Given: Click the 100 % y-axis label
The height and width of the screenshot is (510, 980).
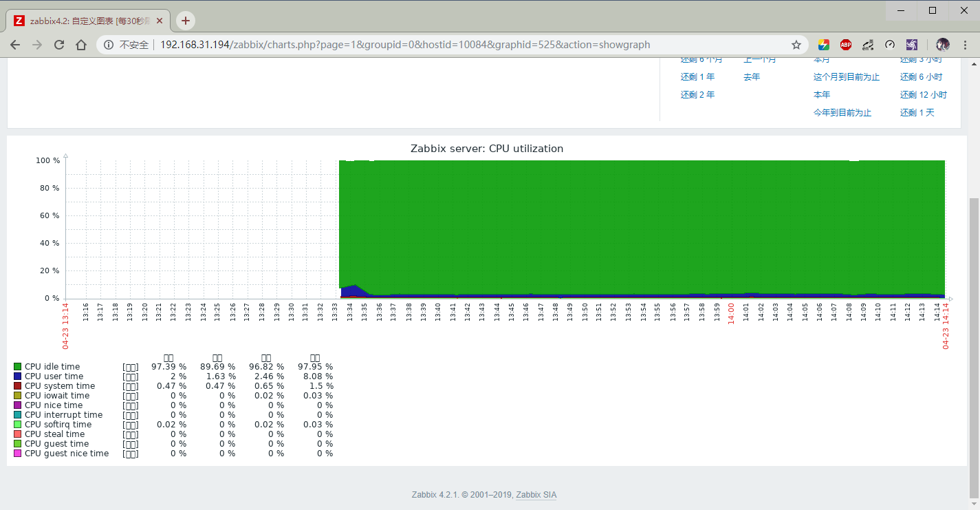Looking at the screenshot, I should [x=47, y=160].
